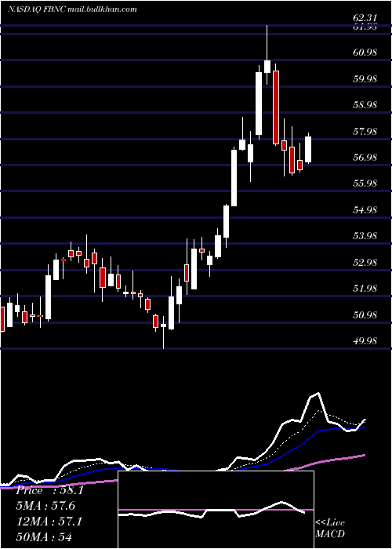Click the 51.98 price level label
Image resolution: width=392 pixels, height=549 pixels.
pos(365,289)
